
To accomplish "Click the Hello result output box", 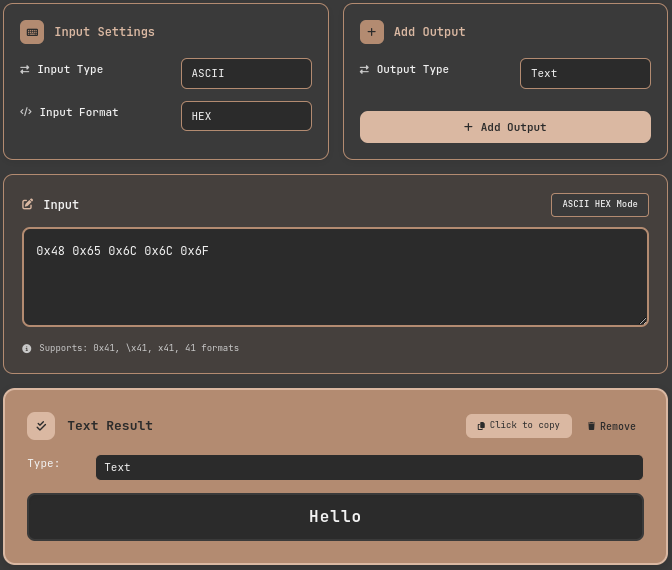I will click(x=336, y=517).
